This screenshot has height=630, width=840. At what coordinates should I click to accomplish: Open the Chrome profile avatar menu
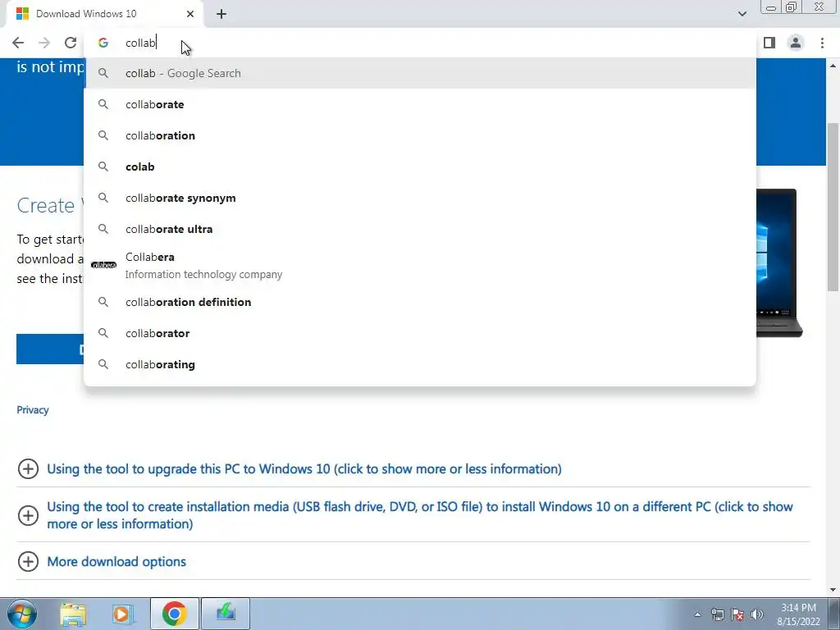(796, 43)
